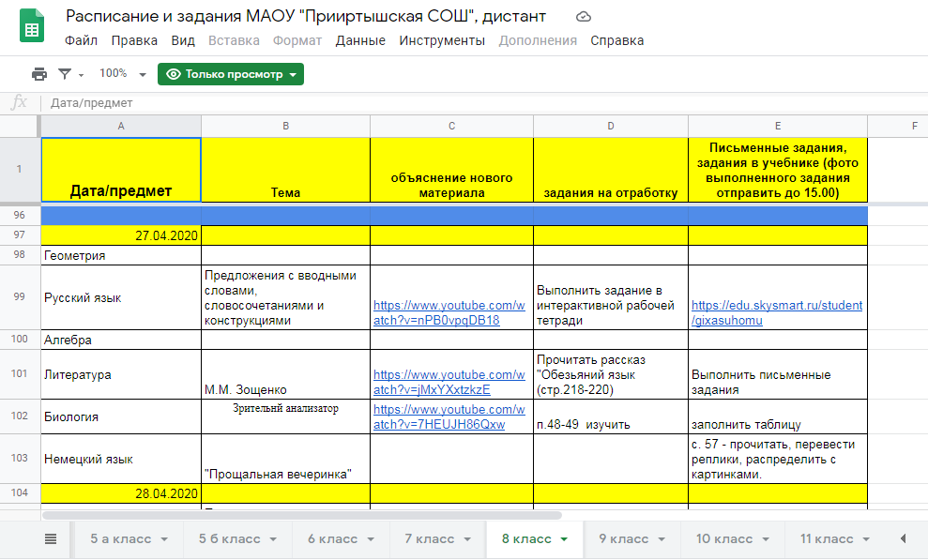Select the "заполнить таблицу" cell
The width and height of the screenshot is (928, 560).
[x=778, y=416]
